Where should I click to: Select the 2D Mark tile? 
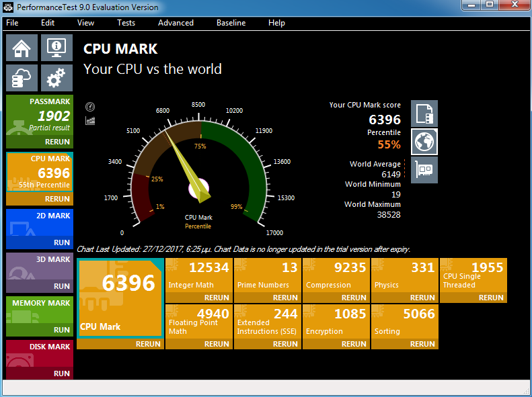tap(40, 222)
